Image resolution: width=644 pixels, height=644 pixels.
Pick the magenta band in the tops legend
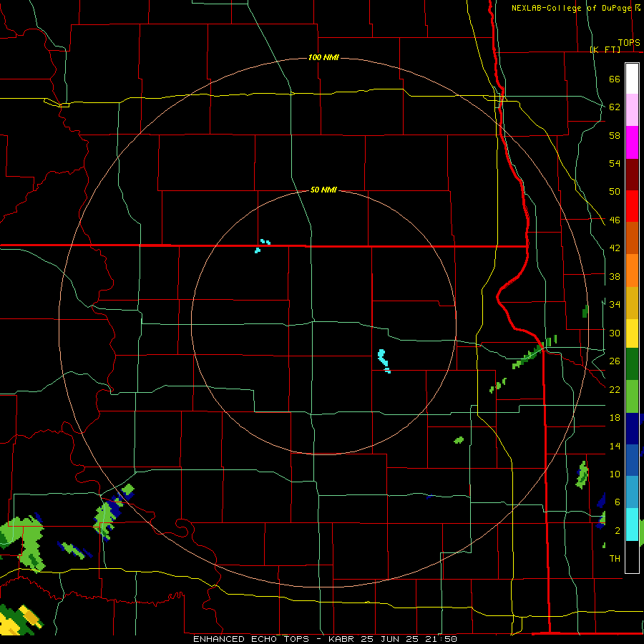tap(632, 142)
